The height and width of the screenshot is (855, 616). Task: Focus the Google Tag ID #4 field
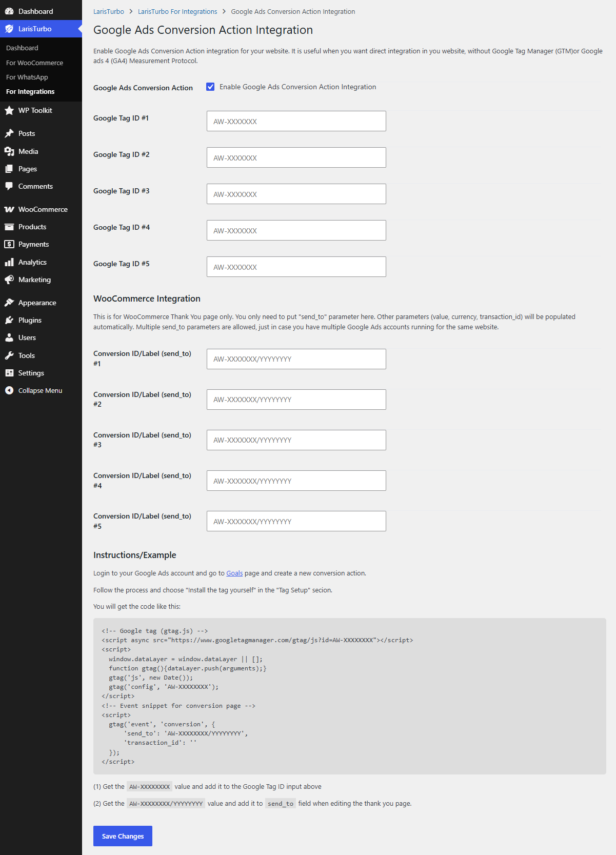click(x=296, y=230)
